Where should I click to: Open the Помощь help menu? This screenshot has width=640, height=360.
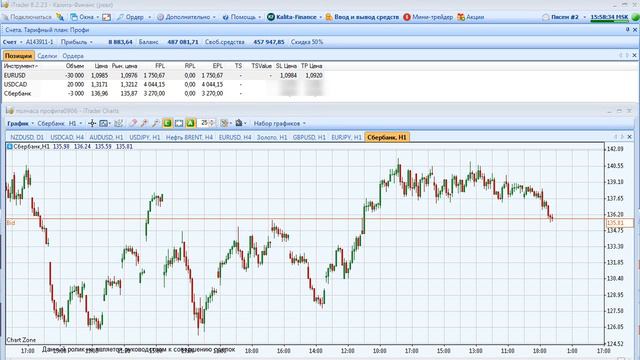242,17
